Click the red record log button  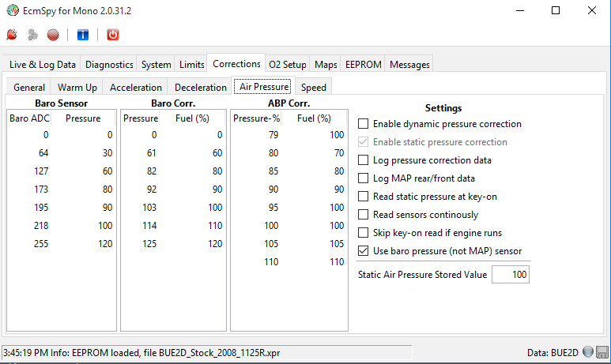click(53, 35)
